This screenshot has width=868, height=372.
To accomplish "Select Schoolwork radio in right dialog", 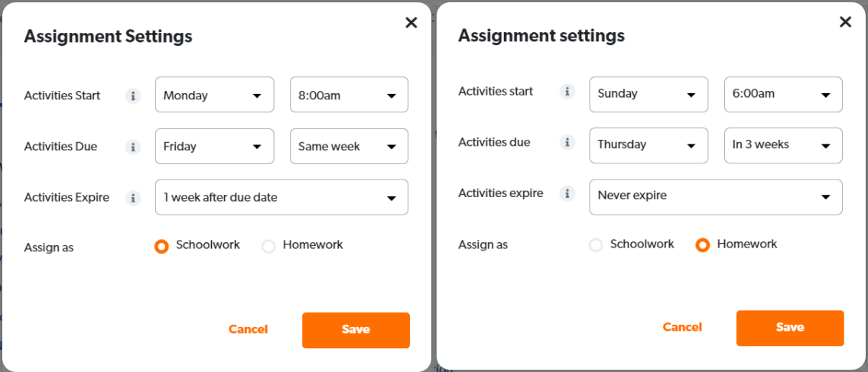I will (x=596, y=245).
